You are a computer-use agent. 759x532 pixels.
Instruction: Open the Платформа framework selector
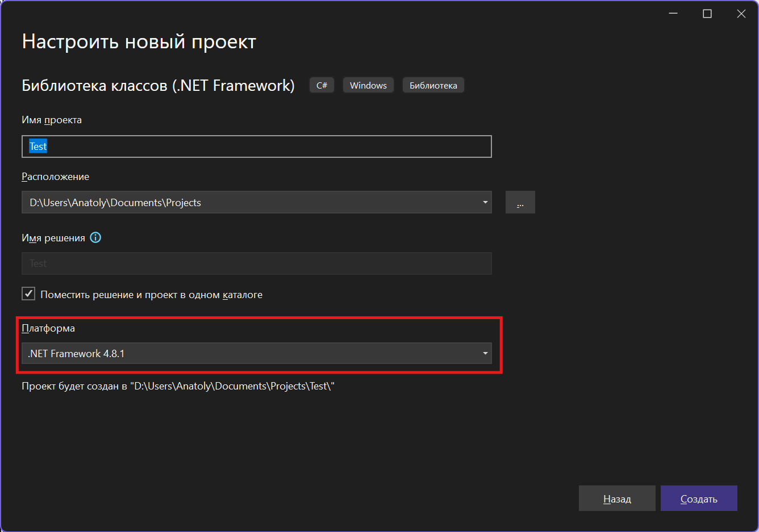256,353
